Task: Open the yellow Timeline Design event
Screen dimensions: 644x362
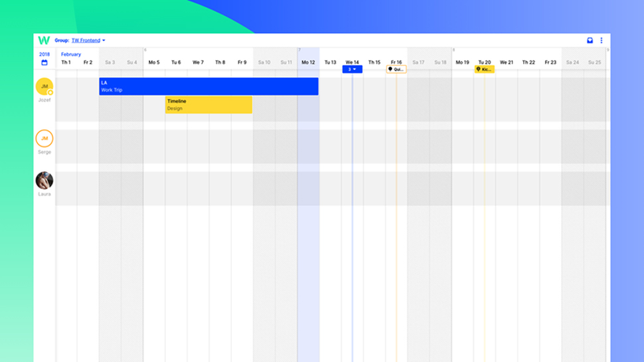Action: (208, 105)
